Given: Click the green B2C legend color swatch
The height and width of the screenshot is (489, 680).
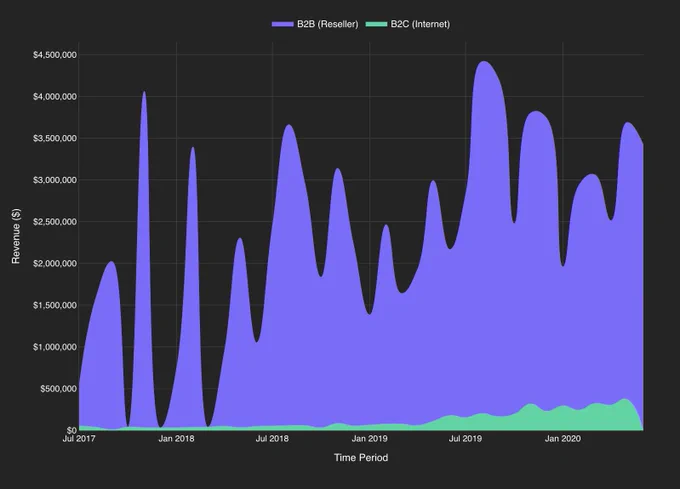Looking at the screenshot, I should point(376,24).
